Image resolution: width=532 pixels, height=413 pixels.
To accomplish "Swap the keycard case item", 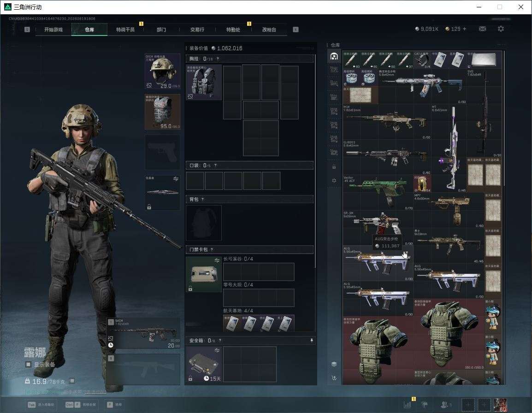I will pyautogui.click(x=217, y=260).
